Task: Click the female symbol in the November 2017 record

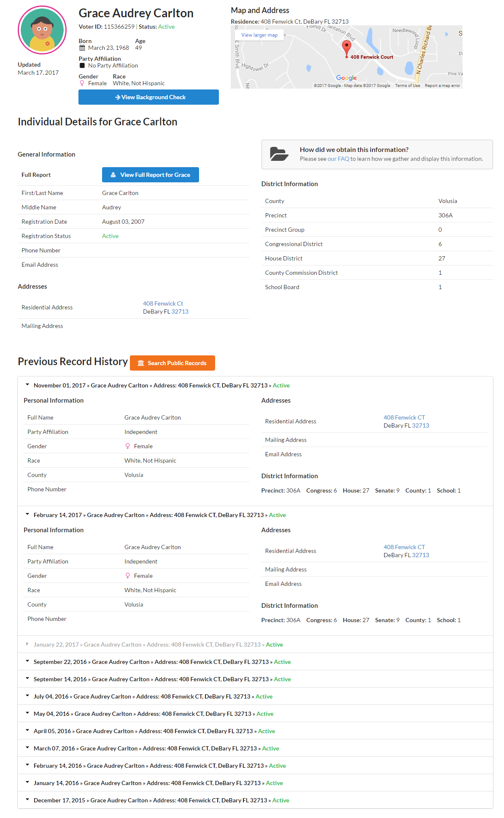Action: [128, 446]
